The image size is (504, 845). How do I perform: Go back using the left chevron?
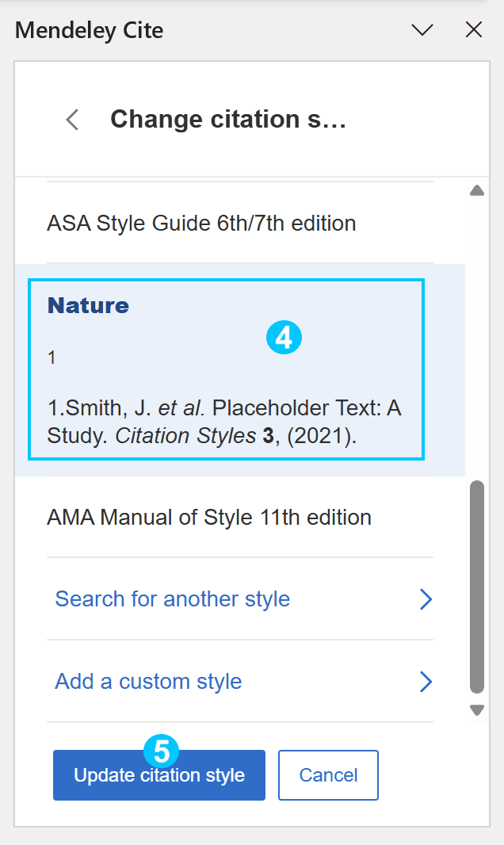tap(73, 120)
